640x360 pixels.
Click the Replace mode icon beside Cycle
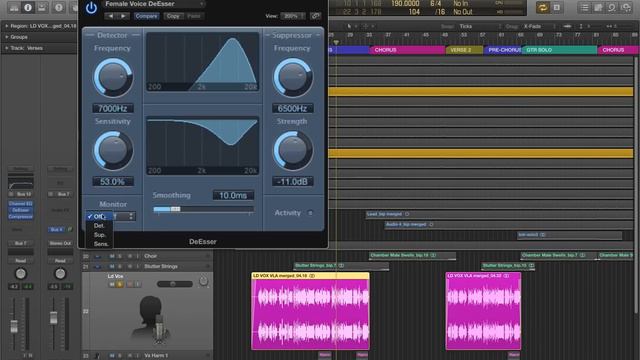pyautogui.click(x=557, y=8)
